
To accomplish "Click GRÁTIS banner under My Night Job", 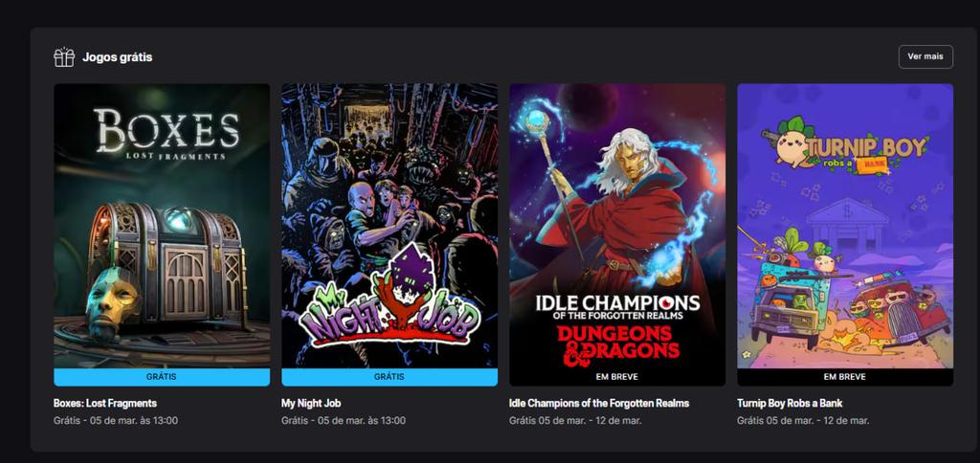I will pos(390,378).
